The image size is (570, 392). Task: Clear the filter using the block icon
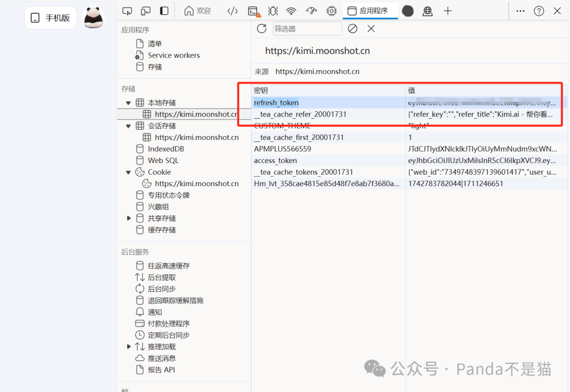click(x=353, y=28)
